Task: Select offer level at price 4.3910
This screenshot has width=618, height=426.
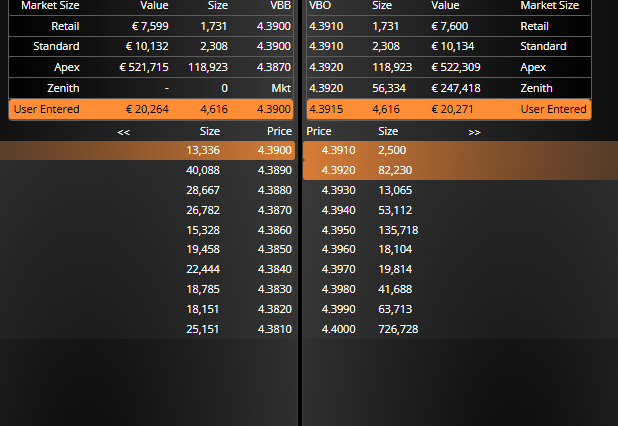Action: pos(460,150)
